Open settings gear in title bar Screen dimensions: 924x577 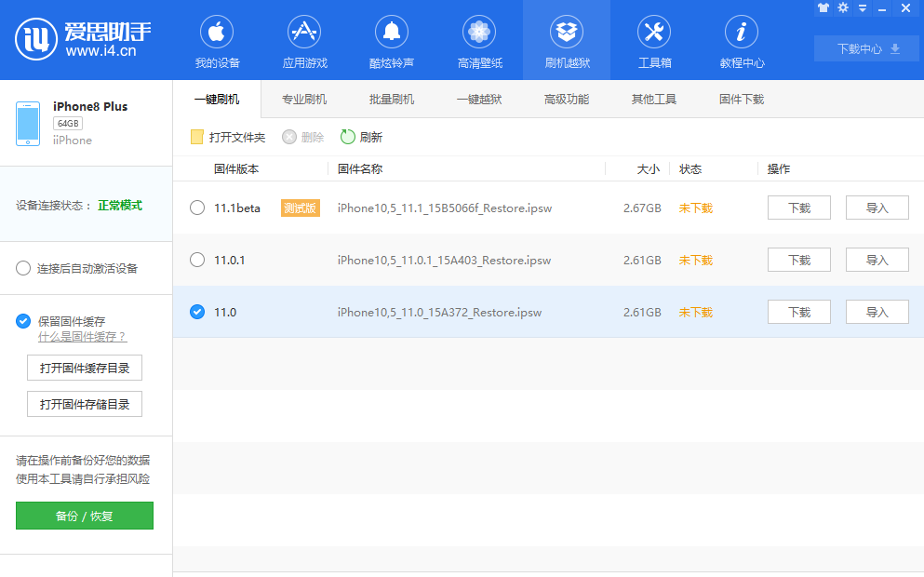(843, 7)
